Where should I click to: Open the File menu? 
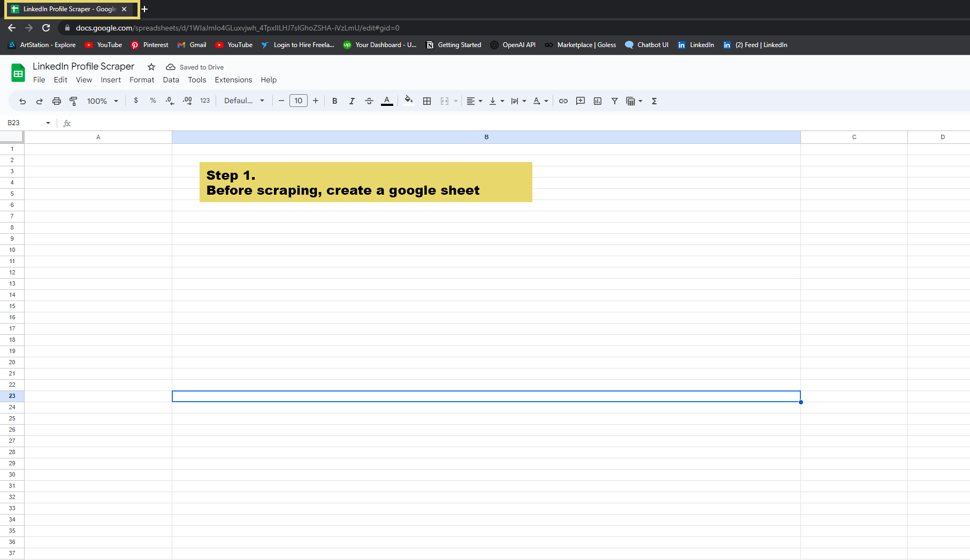point(39,80)
